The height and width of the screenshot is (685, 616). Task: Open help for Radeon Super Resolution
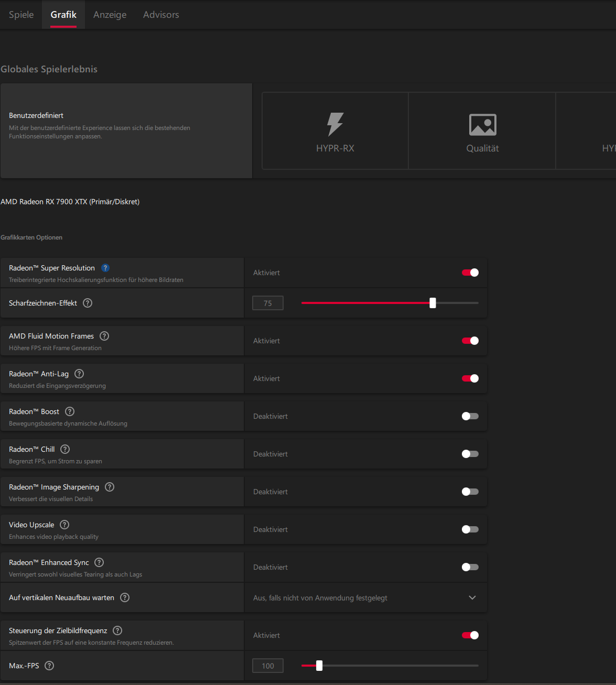(105, 268)
